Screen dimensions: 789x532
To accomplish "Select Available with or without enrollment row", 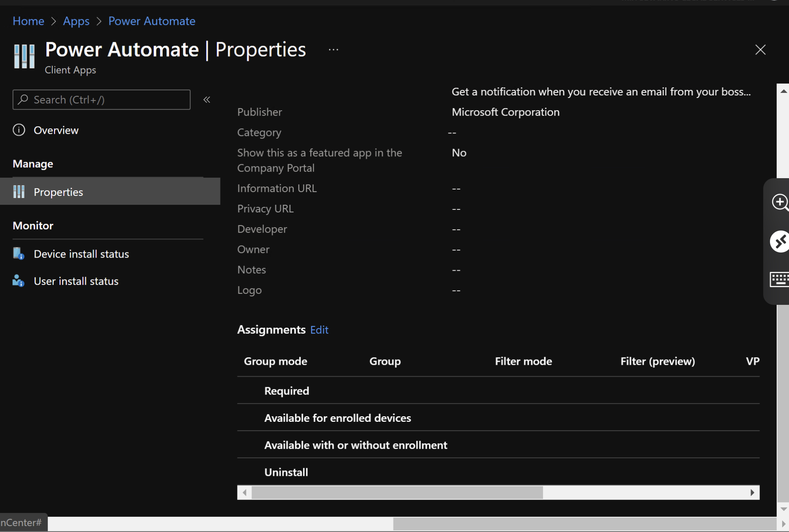I will pyautogui.click(x=498, y=445).
